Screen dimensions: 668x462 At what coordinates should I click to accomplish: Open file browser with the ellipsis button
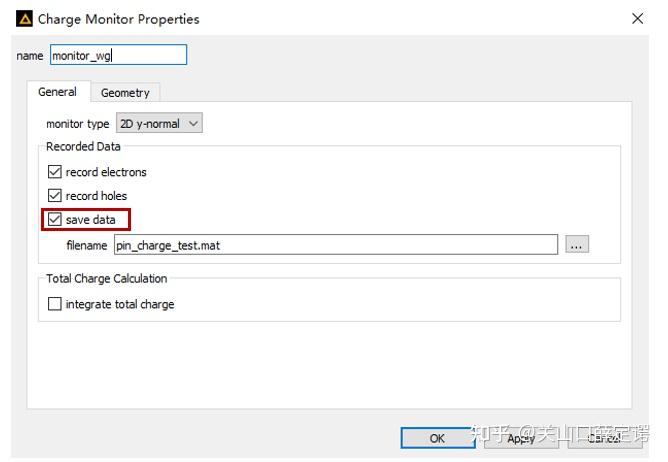576,245
